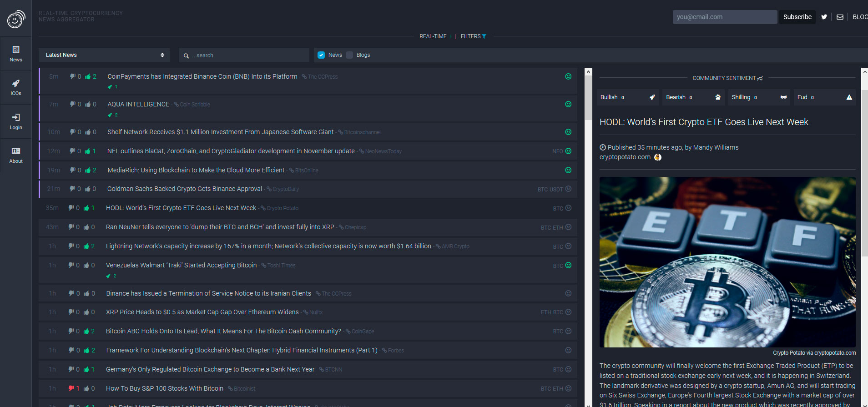Check the Blogs checkbox

pos(349,55)
